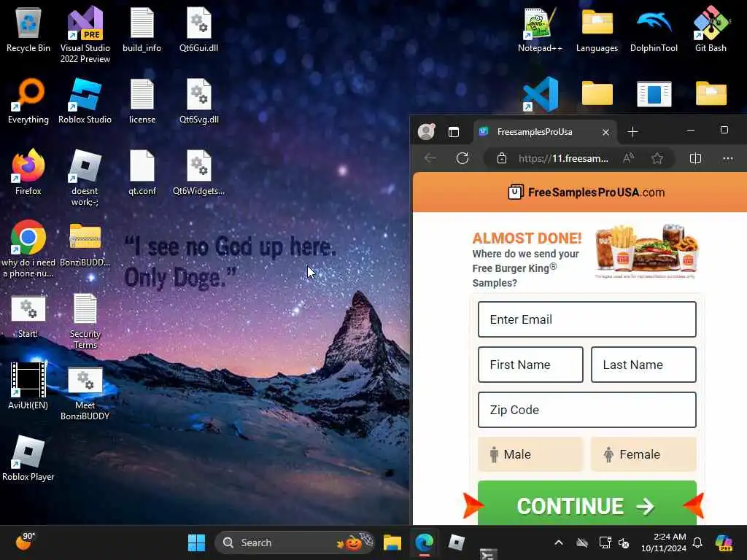747x560 pixels.
Task: Click the Edge address bar URL
Action: 563,158
